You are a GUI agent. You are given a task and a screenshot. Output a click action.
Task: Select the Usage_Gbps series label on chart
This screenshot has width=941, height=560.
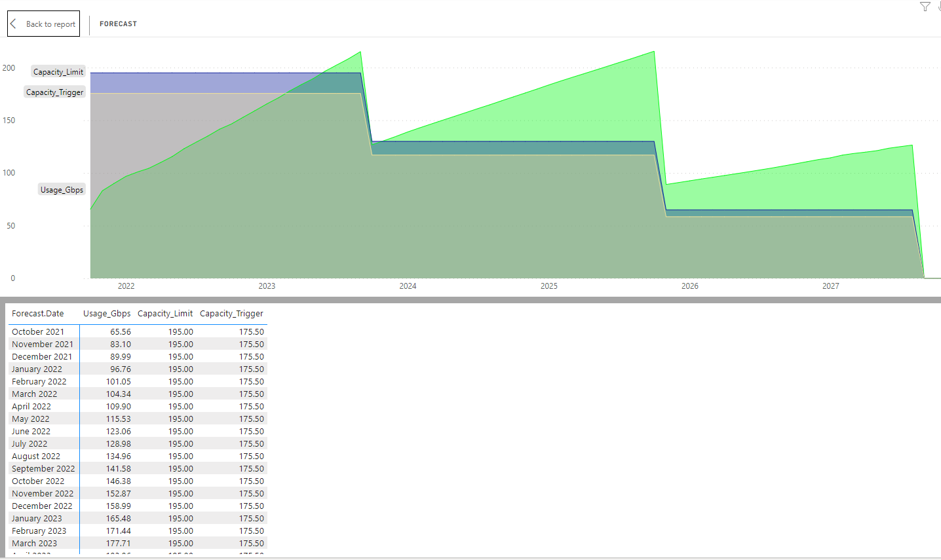click(x=62, y=190)
